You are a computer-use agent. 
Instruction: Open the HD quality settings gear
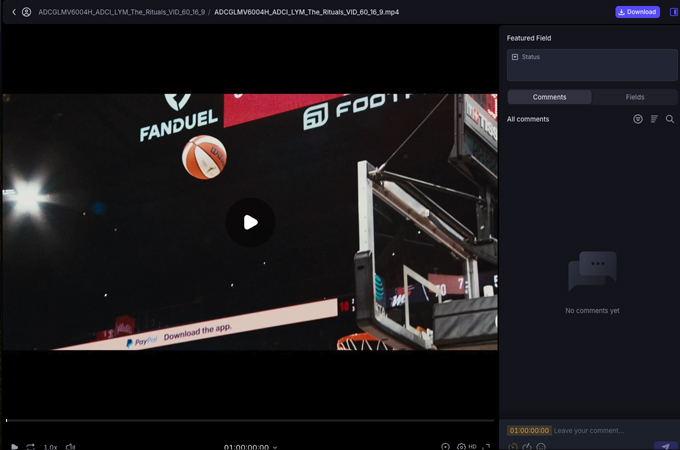pos(466,447)
